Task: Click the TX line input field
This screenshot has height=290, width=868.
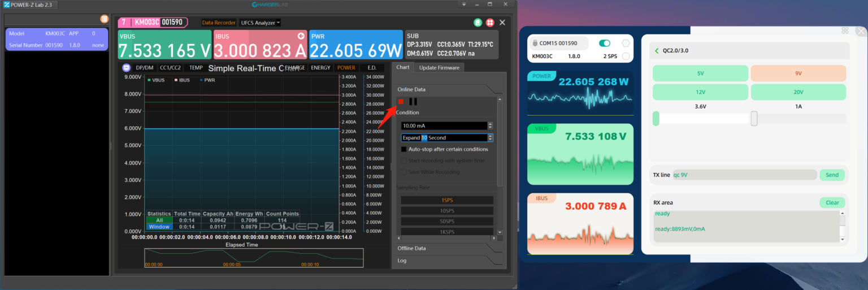Action: [x=744, y=175]
